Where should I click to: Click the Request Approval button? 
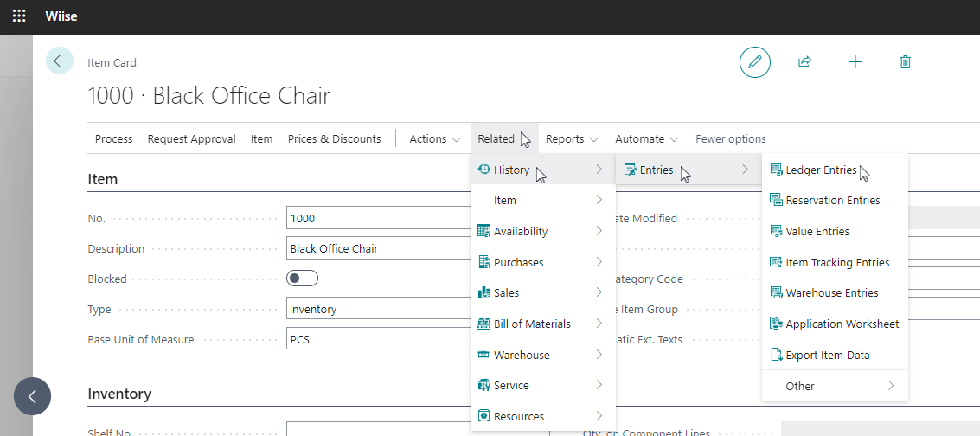[191, 139]
